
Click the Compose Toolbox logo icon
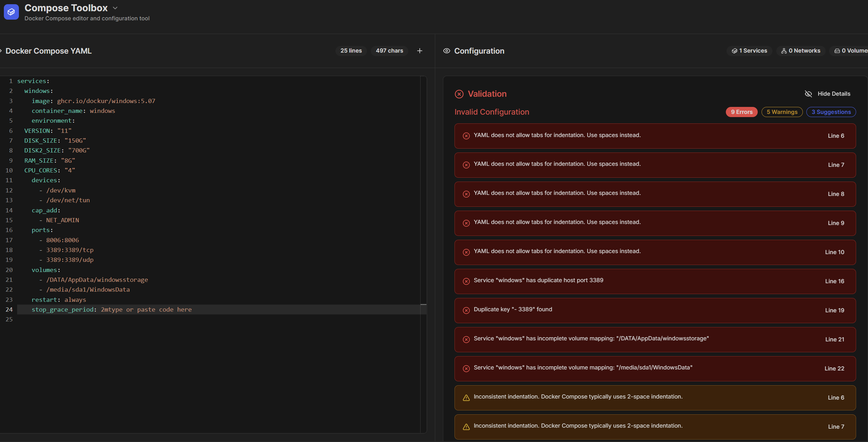pyautogui.click(x=11, y=12)
